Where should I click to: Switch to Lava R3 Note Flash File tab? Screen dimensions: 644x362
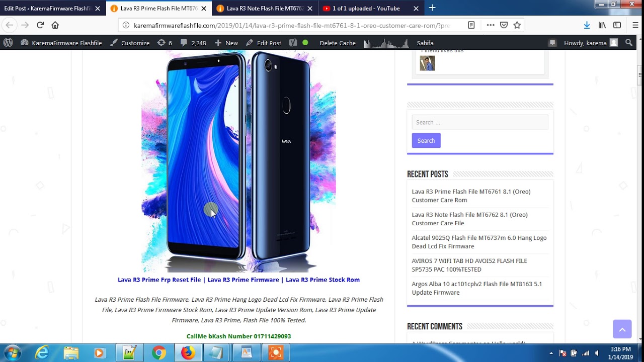(x=265, y=9)
